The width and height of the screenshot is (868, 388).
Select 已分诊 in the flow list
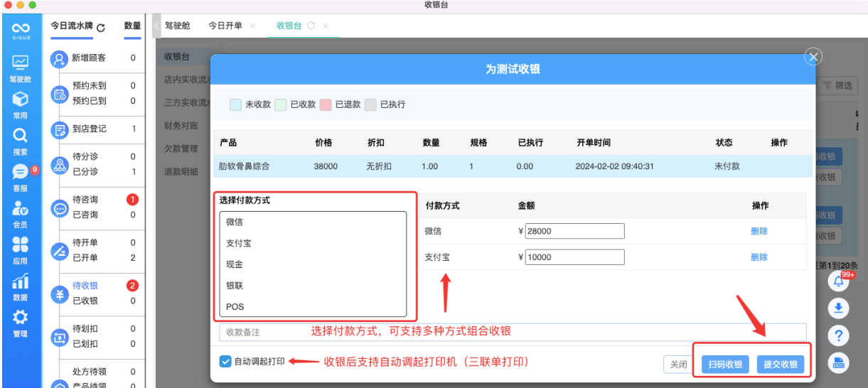point(85,172)
